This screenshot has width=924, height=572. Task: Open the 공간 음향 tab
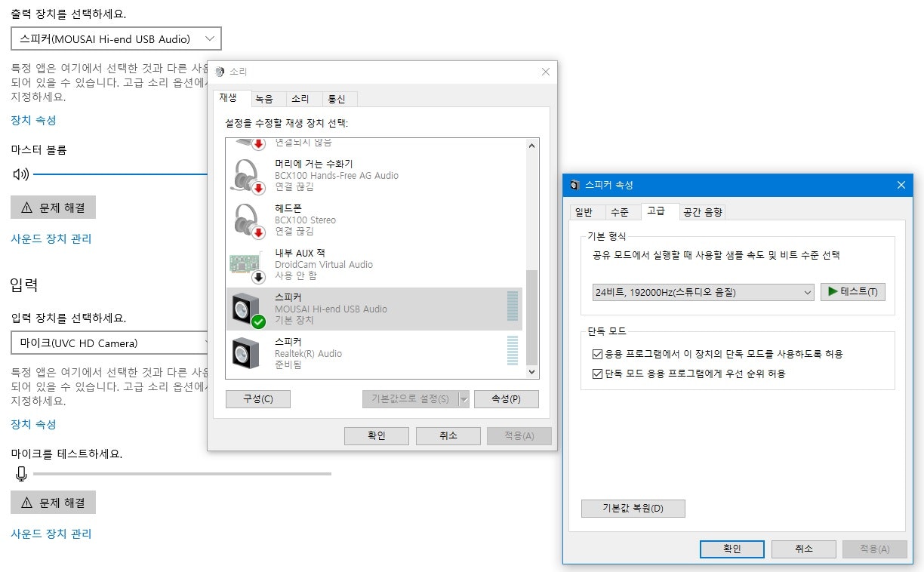(702, 212)
